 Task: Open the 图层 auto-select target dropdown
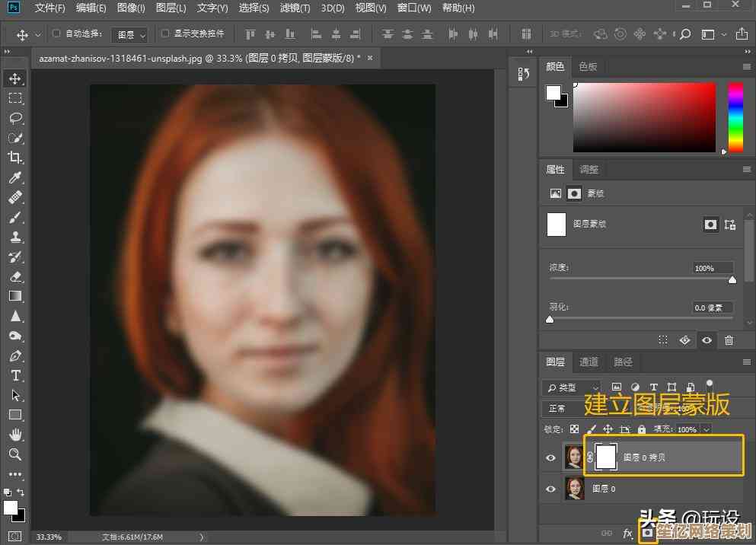(x=130, y=34)
